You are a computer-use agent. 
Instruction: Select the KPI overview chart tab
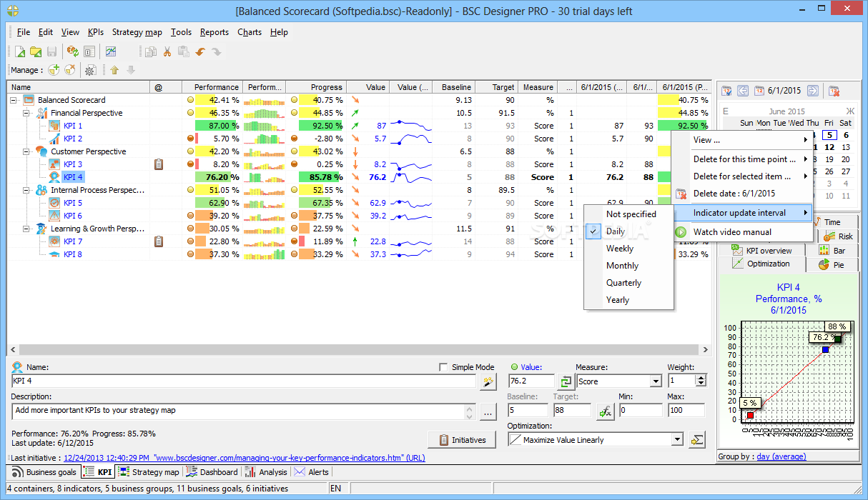pos(761,251)
